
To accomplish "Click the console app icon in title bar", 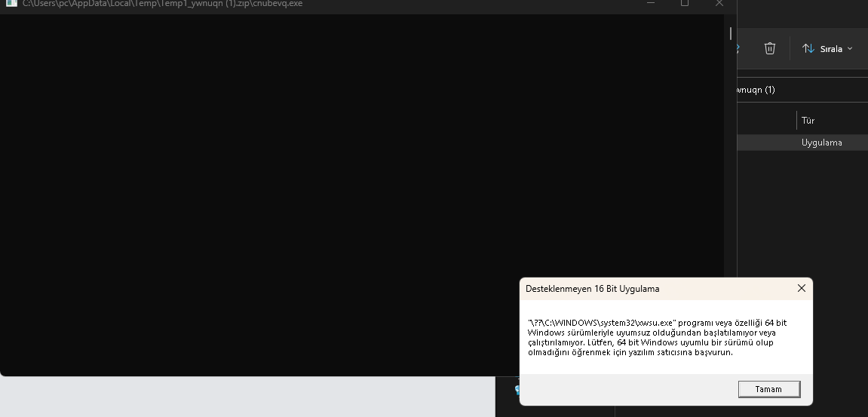I will [11, 3].
